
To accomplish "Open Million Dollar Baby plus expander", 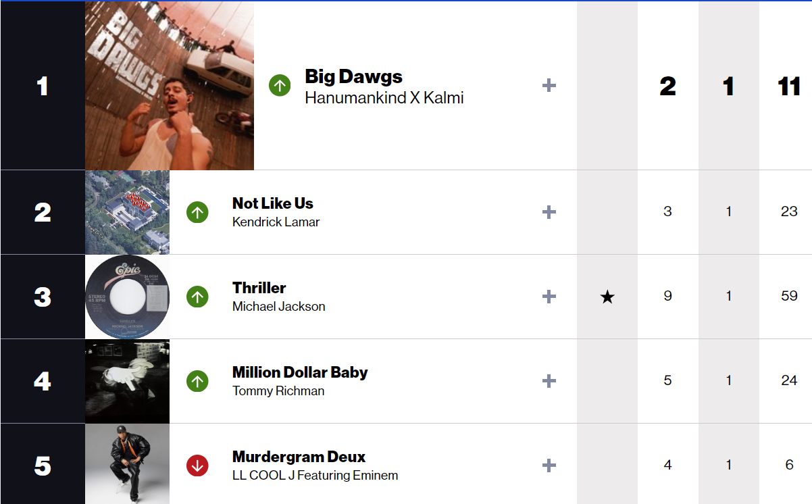I will tap(549, 381).
